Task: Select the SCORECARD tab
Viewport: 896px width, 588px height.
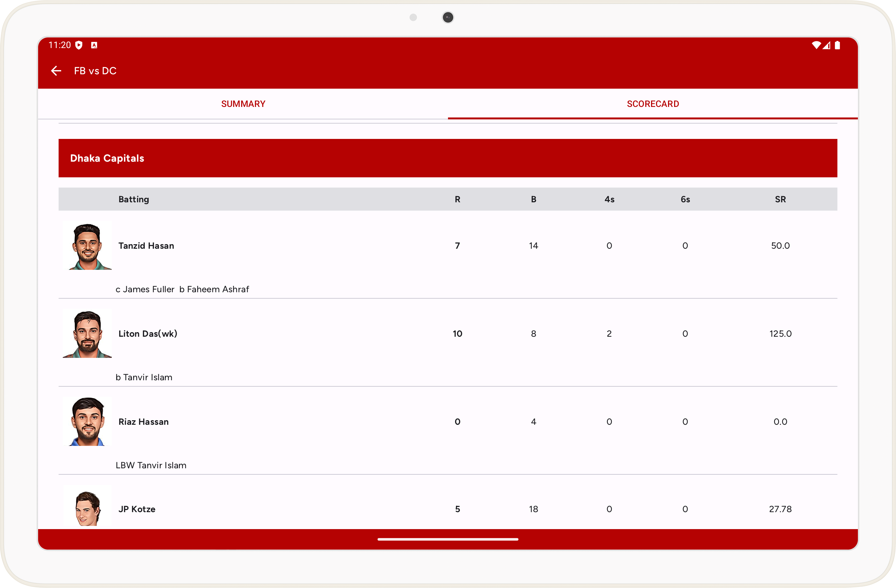Action: [653, 104]
